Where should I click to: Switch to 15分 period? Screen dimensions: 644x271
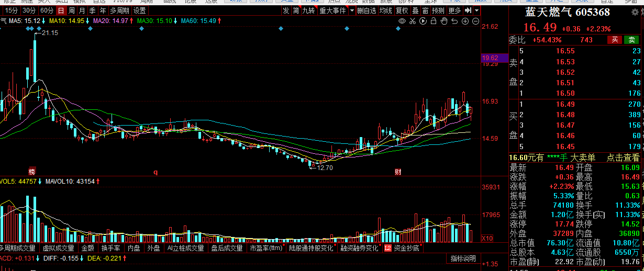11,10
